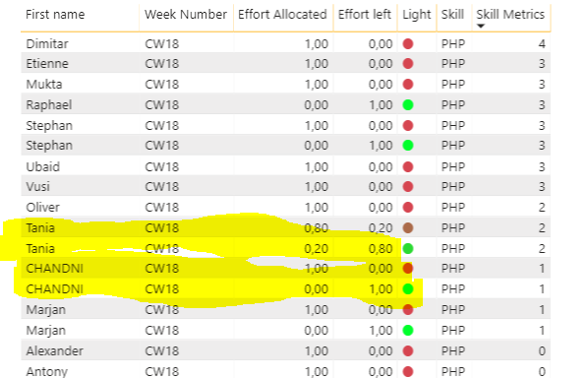Screen dimensions: 588x378
Task: Select the name cell 'Dimitar'
Action: pos(47,44)
